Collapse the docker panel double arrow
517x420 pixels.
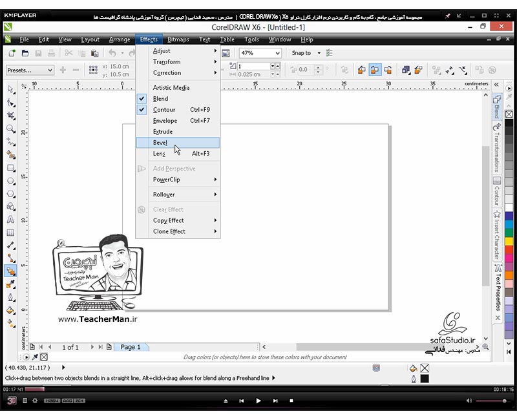tap(496, 85)
